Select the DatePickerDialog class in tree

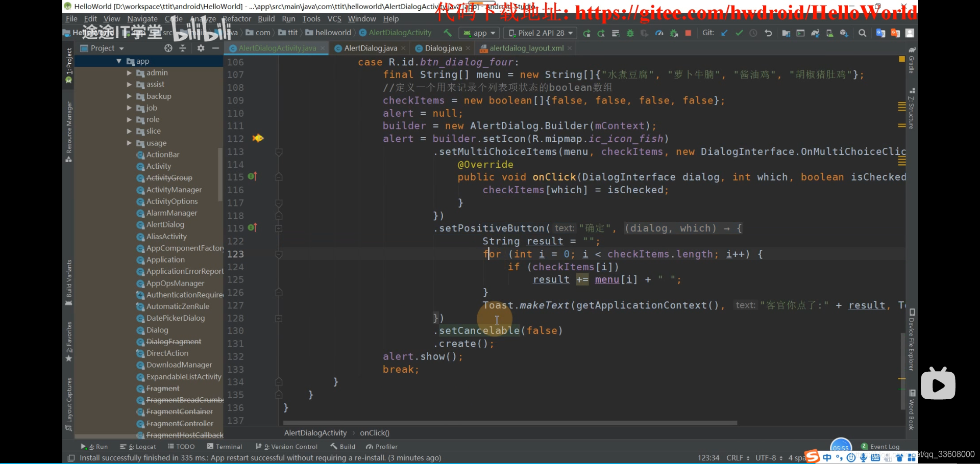click(175, 318)
